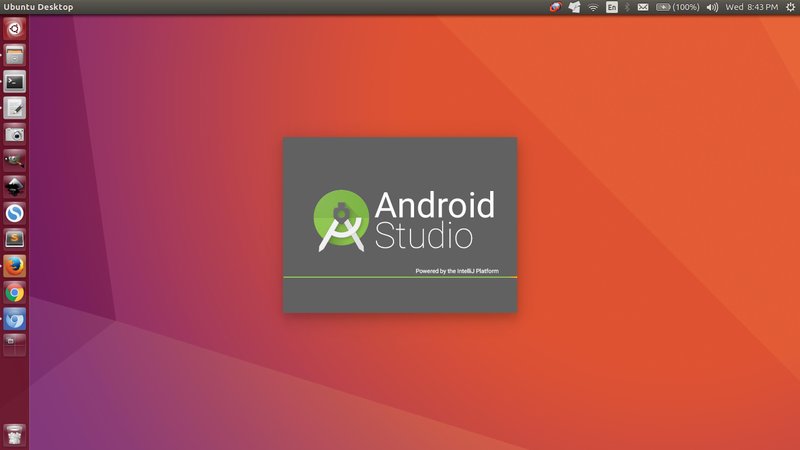Viewport: 800px width, 450px height.
Task: Open the battery (100%) indicator
Action: point(678,7)
